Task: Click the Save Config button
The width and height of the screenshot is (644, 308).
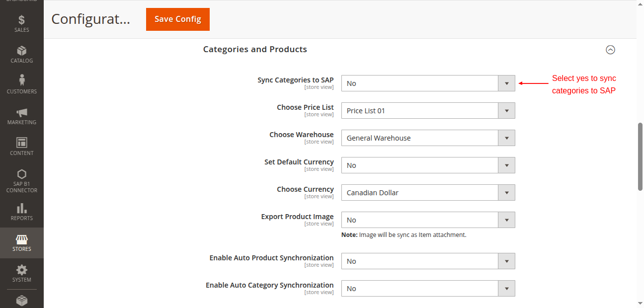Action: tap(177, 19)
